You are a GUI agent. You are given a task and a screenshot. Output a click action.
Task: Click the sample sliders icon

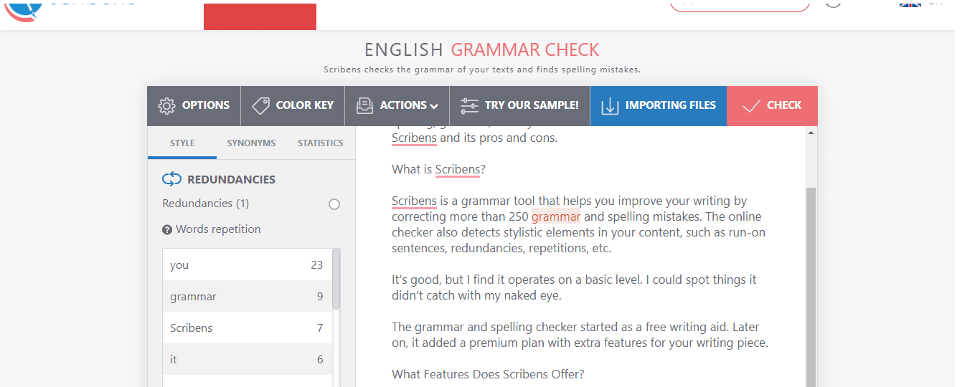coord(469,105)
